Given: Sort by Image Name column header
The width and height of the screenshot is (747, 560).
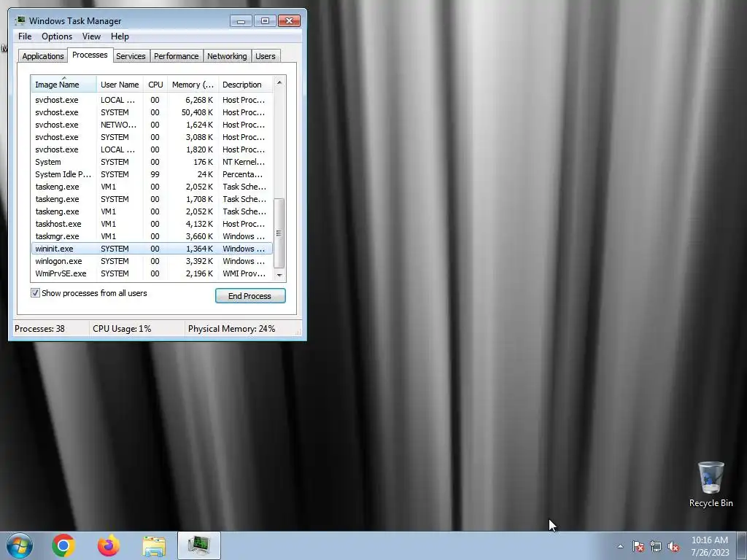Looking at the screenshot, I should click(64, 85).
